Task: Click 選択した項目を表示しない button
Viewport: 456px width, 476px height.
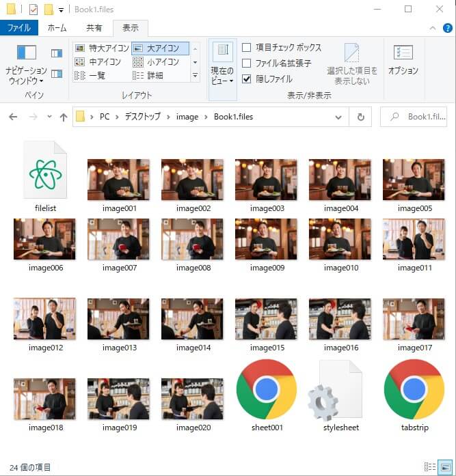Action: [x=352, y=65]
